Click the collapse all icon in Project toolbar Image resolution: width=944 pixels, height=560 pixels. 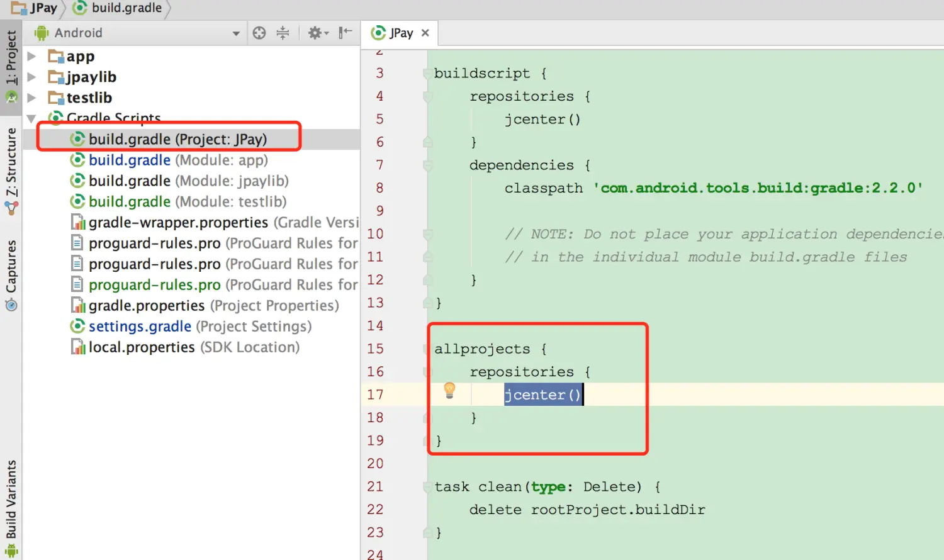coord(283,33)
